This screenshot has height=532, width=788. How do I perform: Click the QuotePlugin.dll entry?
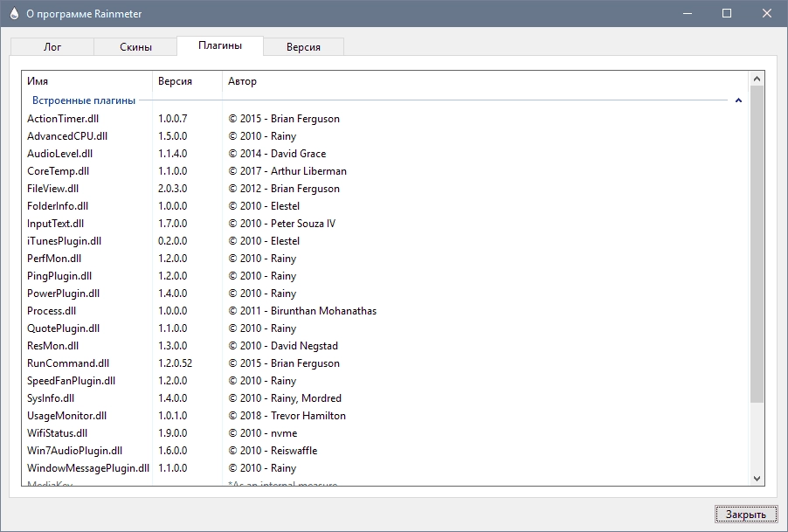63,328
